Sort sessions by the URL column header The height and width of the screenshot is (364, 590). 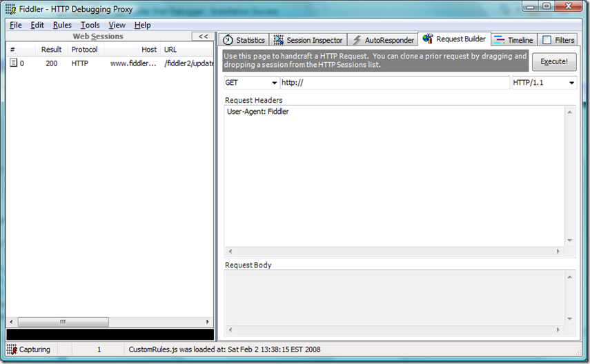click(x=187, y=49)
